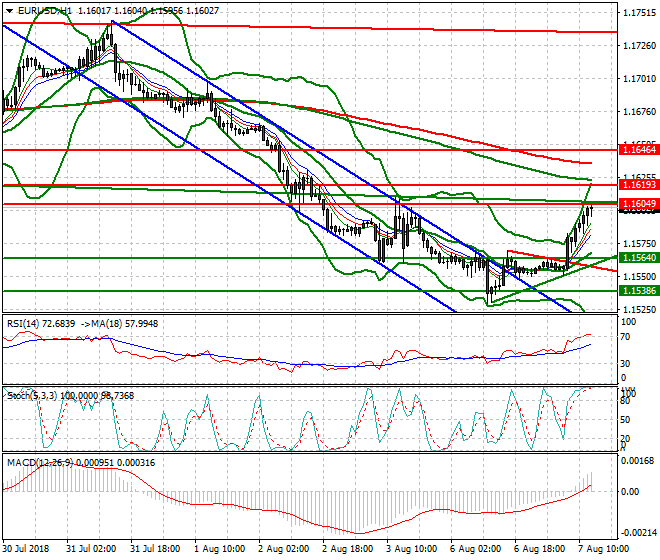Click the 7 Aug 10:00 time label

[x=603, y=549]
